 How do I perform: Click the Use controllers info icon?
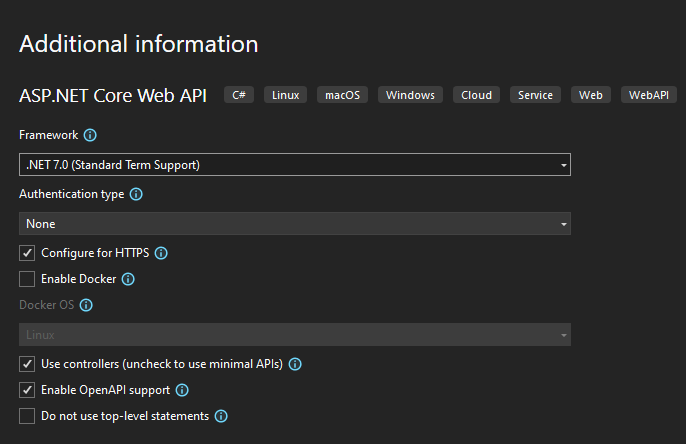[x=295, y=364]
